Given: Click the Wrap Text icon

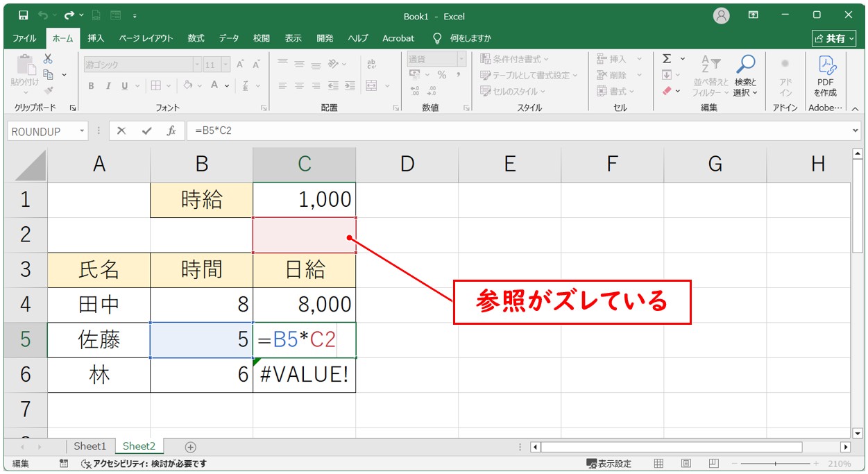Looking at the screenshot, I should tap(371, 64).
